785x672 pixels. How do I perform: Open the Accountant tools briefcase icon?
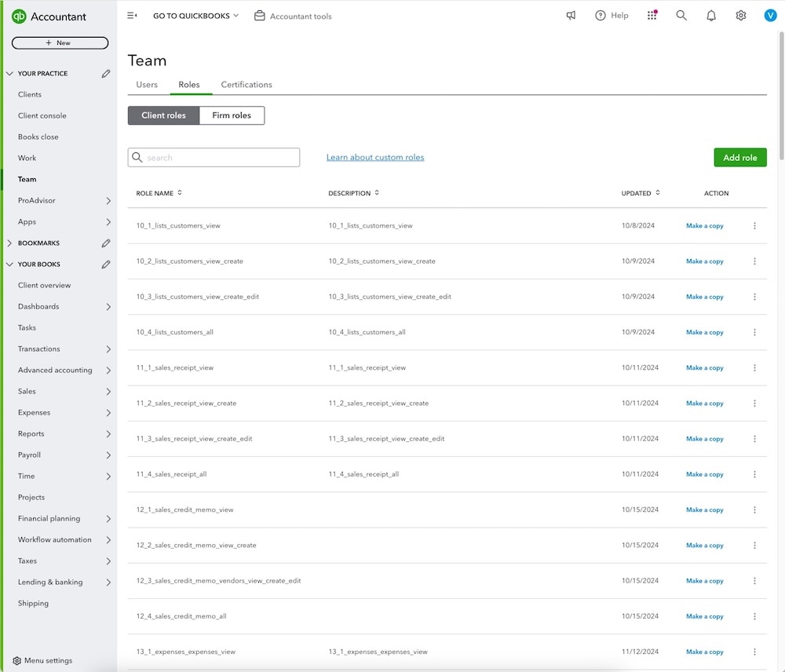[x=259, y=15]
